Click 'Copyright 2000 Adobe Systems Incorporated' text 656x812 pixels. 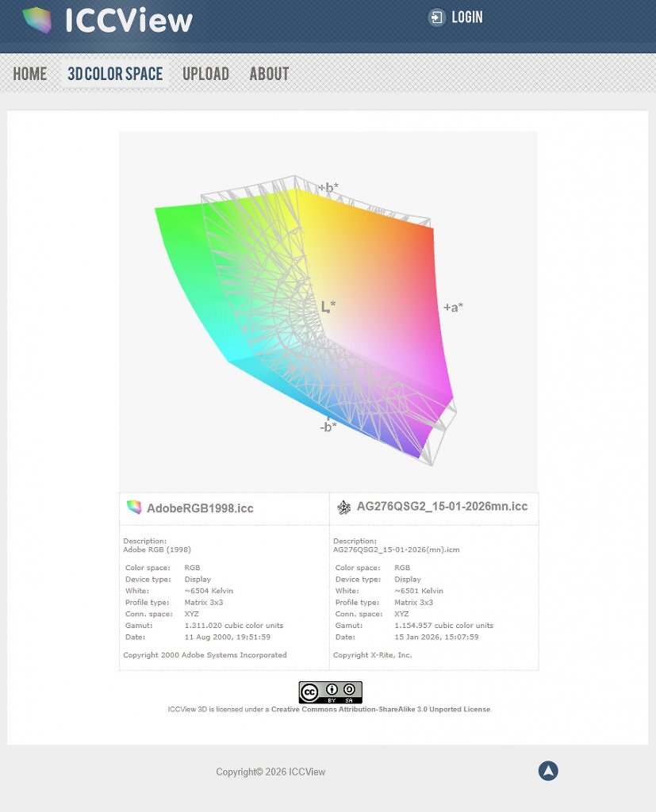click(x=205, y=655)
